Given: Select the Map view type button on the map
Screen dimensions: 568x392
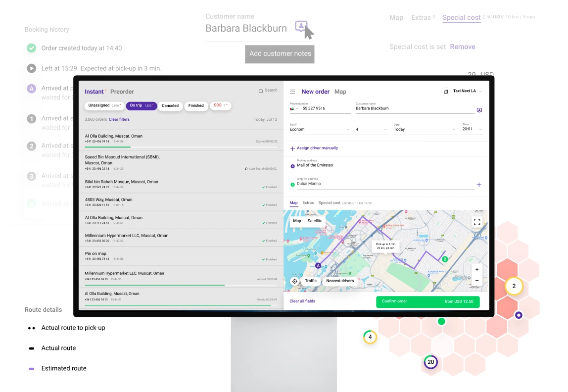Looking at the screenshot, I should 297,221.
